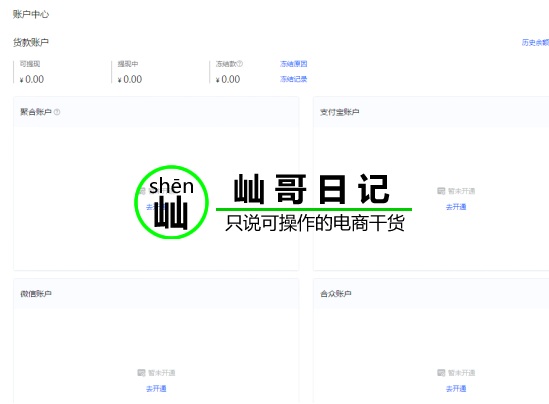
Task: Select the 合众账户 panel header
Action: coord(431,294)
